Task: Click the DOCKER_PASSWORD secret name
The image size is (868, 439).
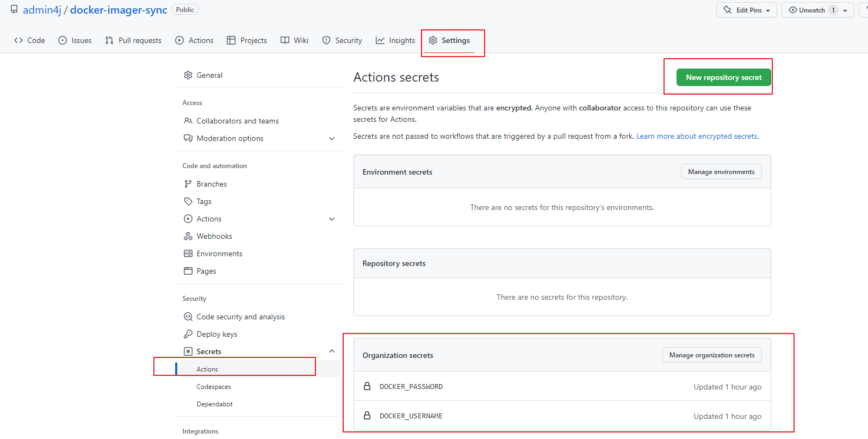Action: pos(411,387)
